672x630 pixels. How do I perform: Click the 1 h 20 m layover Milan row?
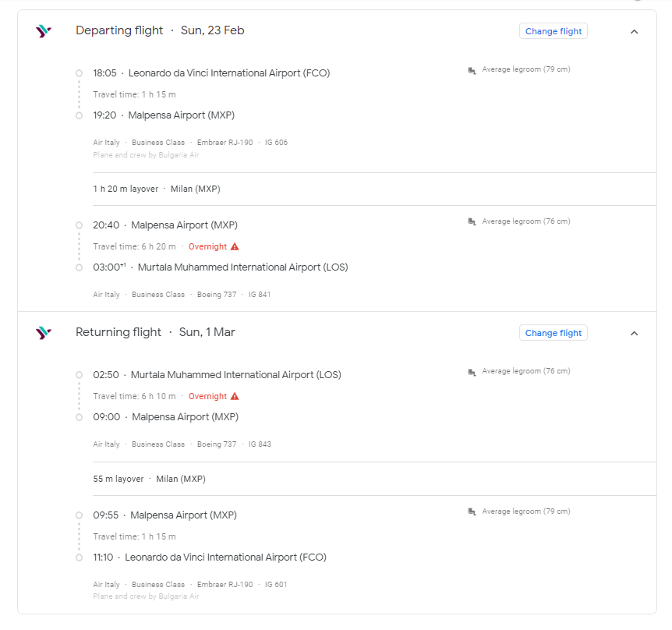click(x=374, y=189)
